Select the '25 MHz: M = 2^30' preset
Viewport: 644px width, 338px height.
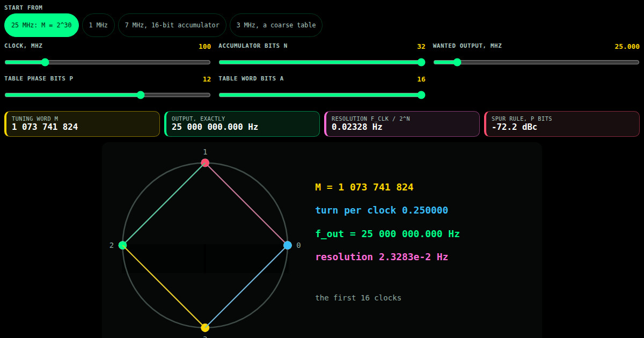[x=41, y=25]
